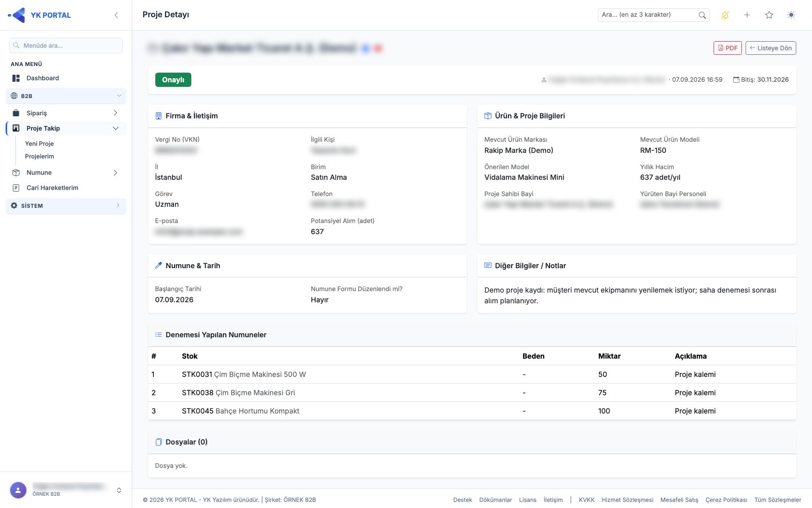
Task: Open Dashboard from main menu
Action: tap(66, 78)
